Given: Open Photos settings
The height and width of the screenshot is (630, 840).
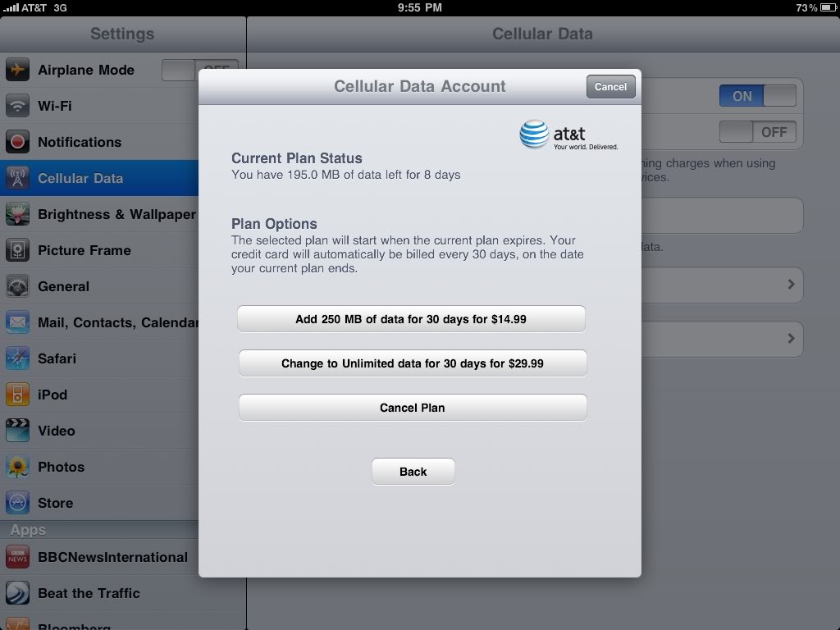Looking at the screenshot, I should [x=99, y=467].
